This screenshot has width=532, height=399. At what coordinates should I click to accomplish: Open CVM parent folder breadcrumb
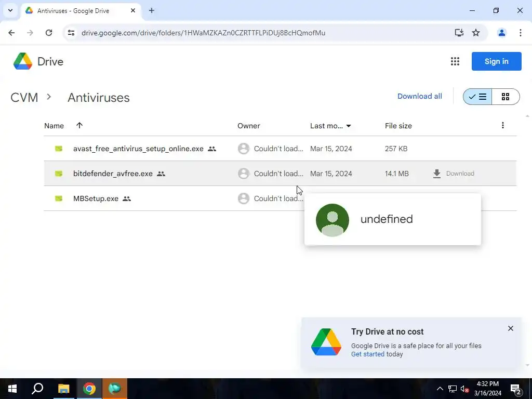click(x=24, y=98)
